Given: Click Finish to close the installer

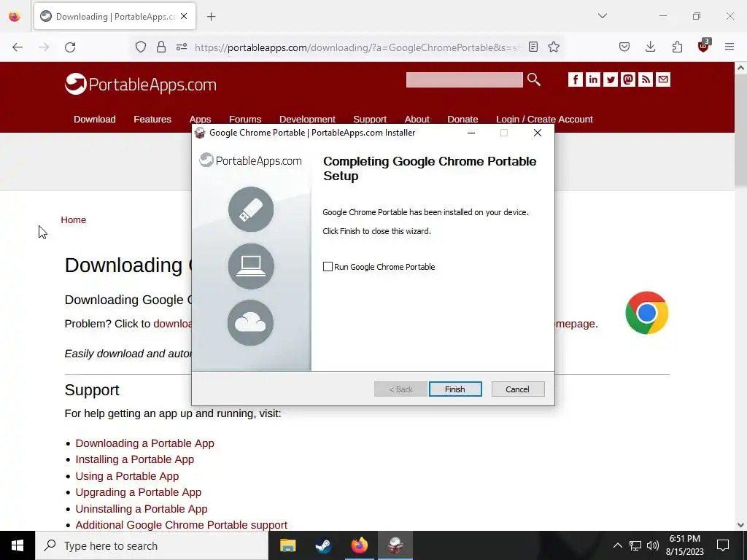Looking at the screenshot, I should [455, 389].
